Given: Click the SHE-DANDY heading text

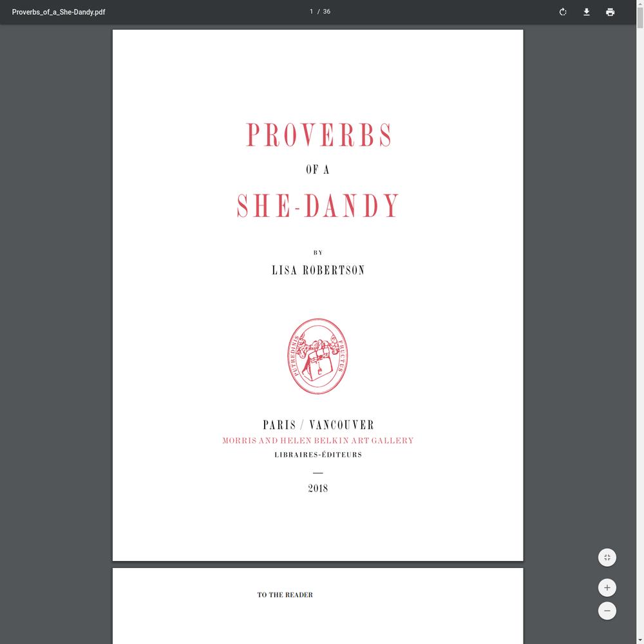Looking at the screenshot, I should (x=317, y=205).
